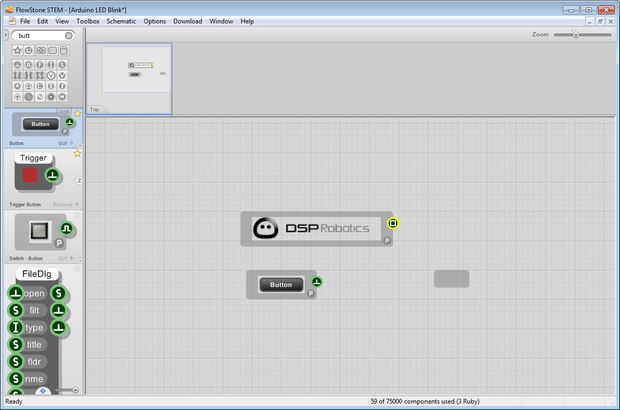This screenshot has width=620, height=410.
Task: Click the 'Button' label under the toolbox Button component
Action: click(17, 143)
